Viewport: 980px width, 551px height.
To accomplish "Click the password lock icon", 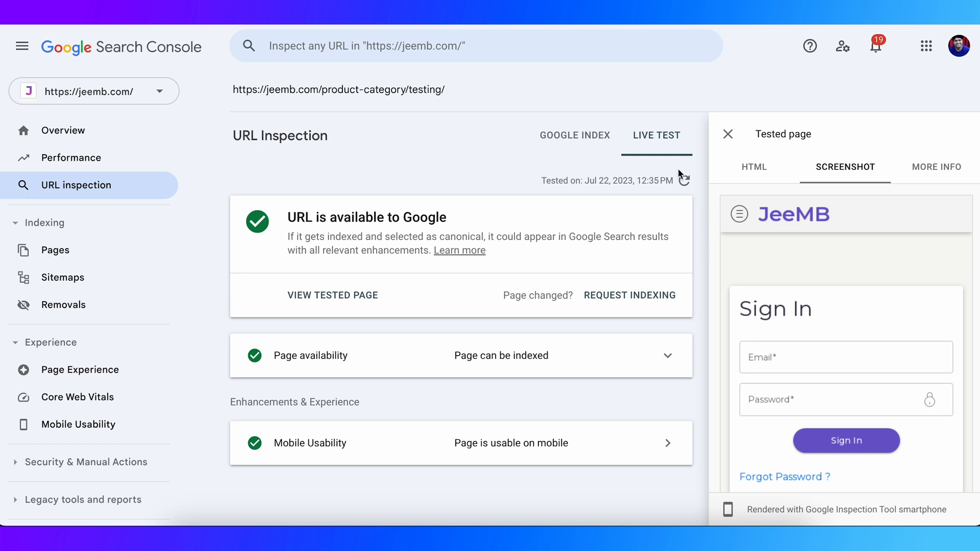I will pyautogui.click(x=929, y=399).
